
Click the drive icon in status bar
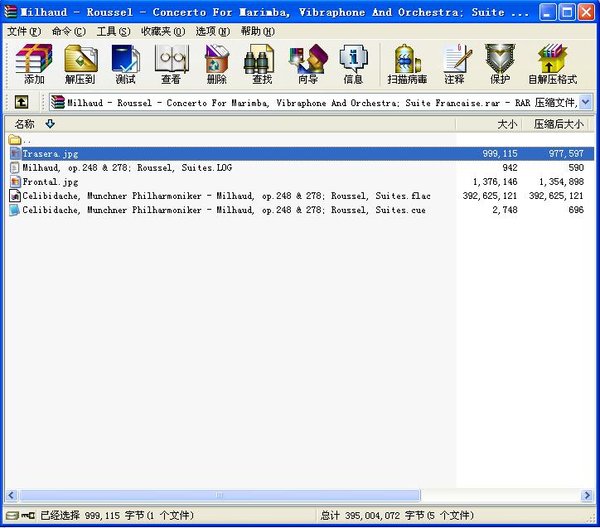(x=12, y=516)
